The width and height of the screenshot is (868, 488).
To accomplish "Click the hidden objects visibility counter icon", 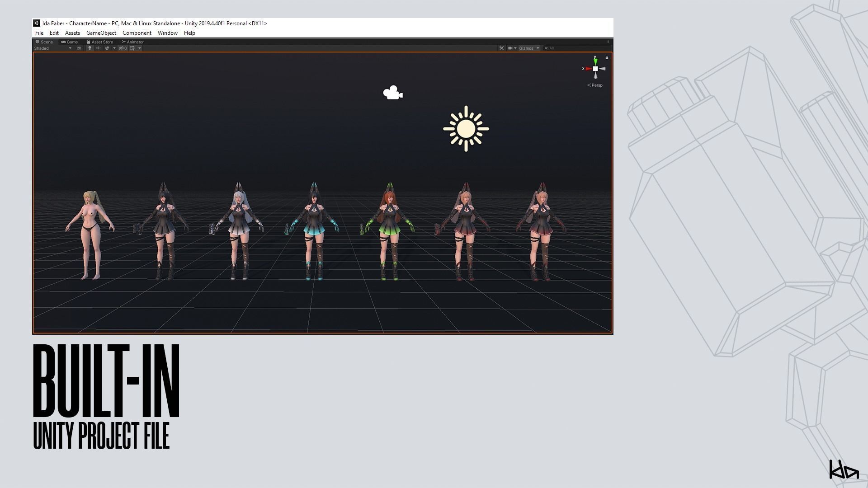I will 123,48.
